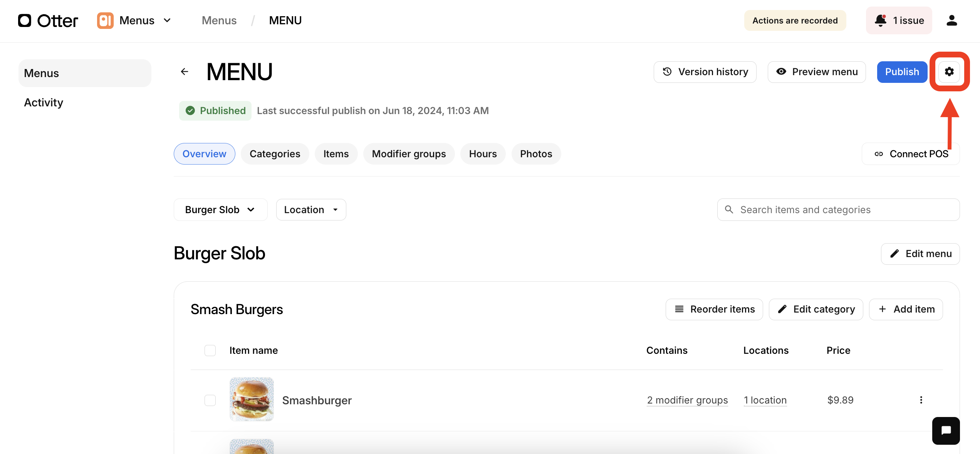Expand the Location filter dropdown

[310, 209]
